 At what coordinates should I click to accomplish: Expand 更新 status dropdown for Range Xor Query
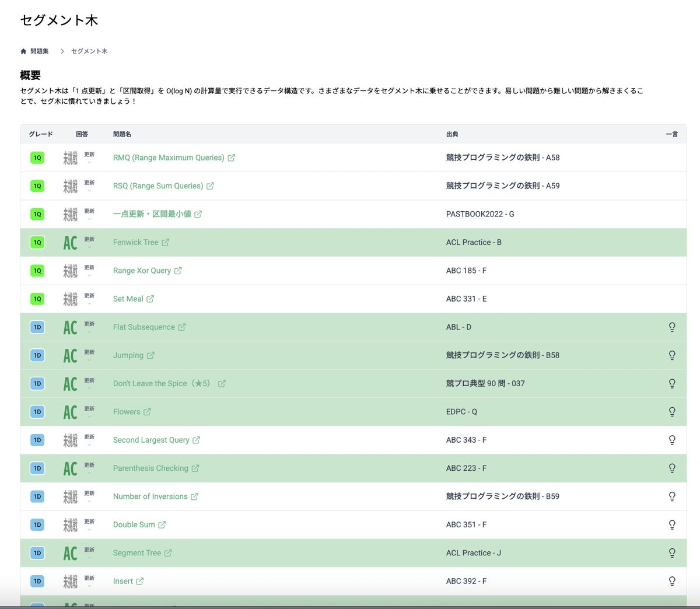click(x=89, y=271)
